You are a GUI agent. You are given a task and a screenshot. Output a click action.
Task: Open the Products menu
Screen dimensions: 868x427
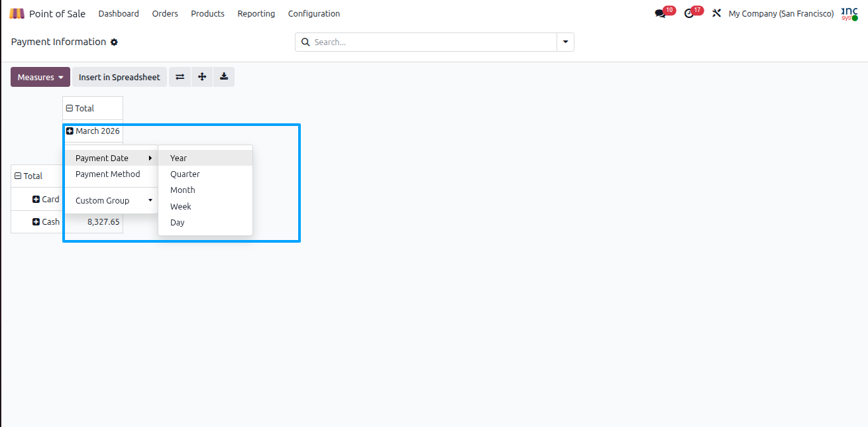click(x=207, y=13)
